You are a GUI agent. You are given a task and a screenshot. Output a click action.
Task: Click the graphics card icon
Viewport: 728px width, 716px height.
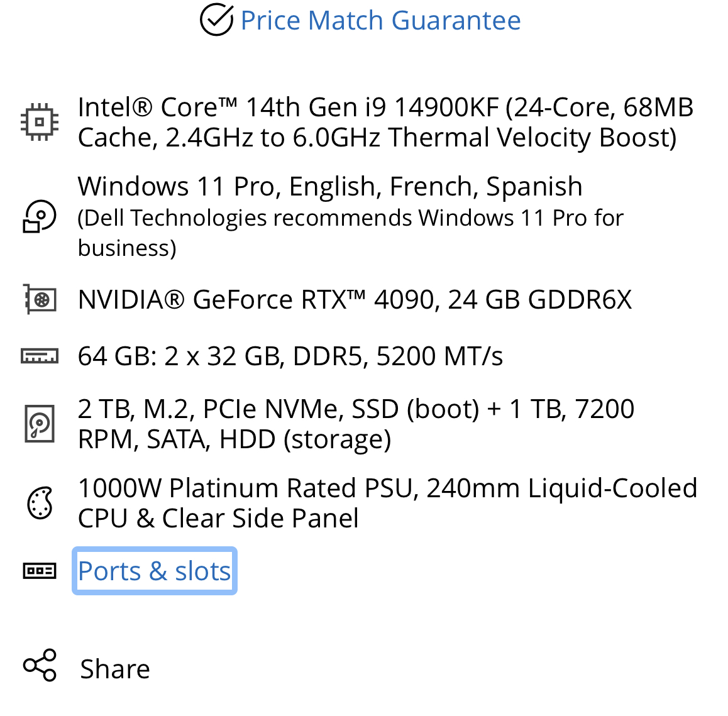pos(40,300)
